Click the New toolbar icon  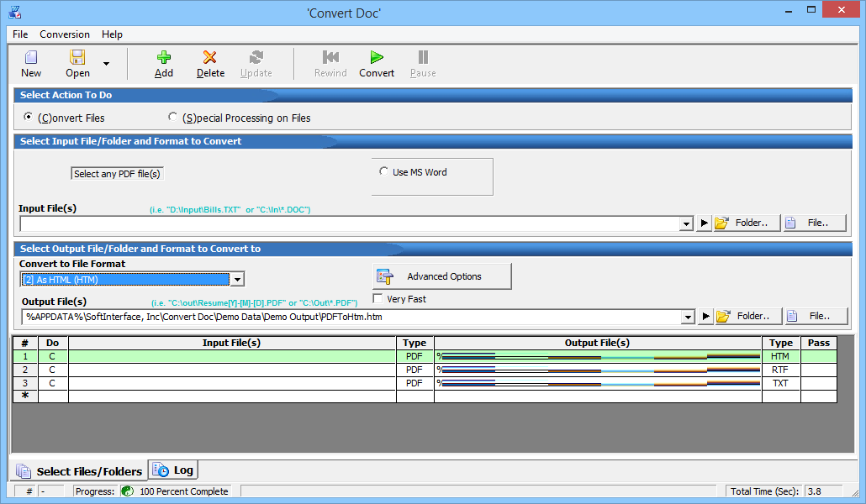pyautogui.click(x=31, y=57)
